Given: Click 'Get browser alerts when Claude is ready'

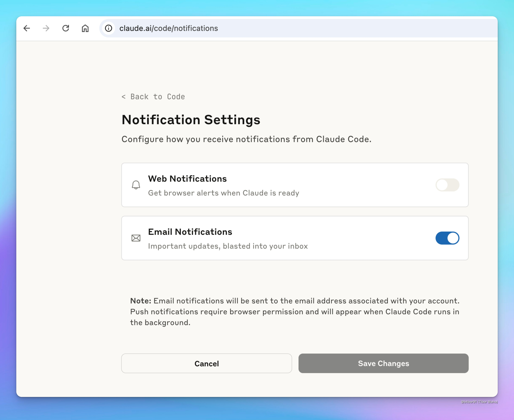Looking at the screenshot, I should (223, 193).
